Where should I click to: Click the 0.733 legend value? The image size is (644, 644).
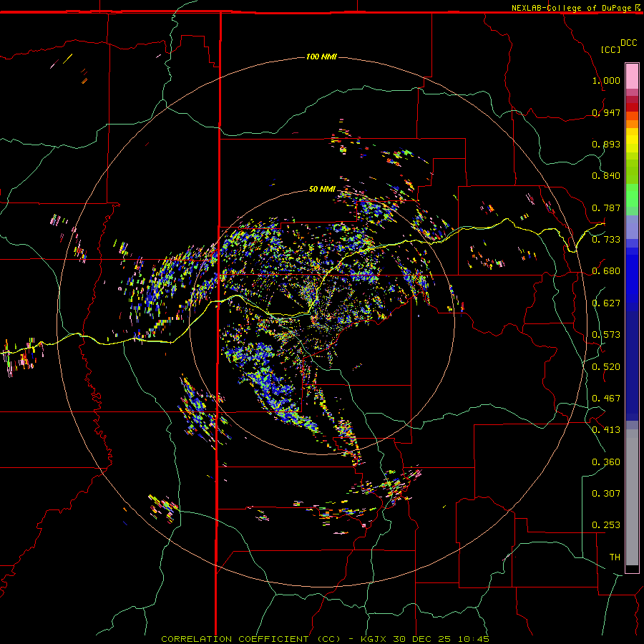pyautogui.click(x=606, y=239)
